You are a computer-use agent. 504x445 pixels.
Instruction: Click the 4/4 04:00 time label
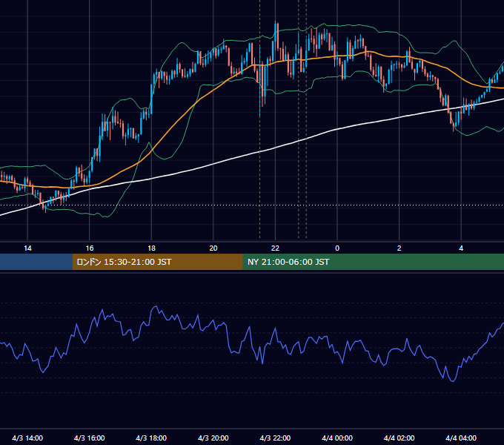point(461,438)
